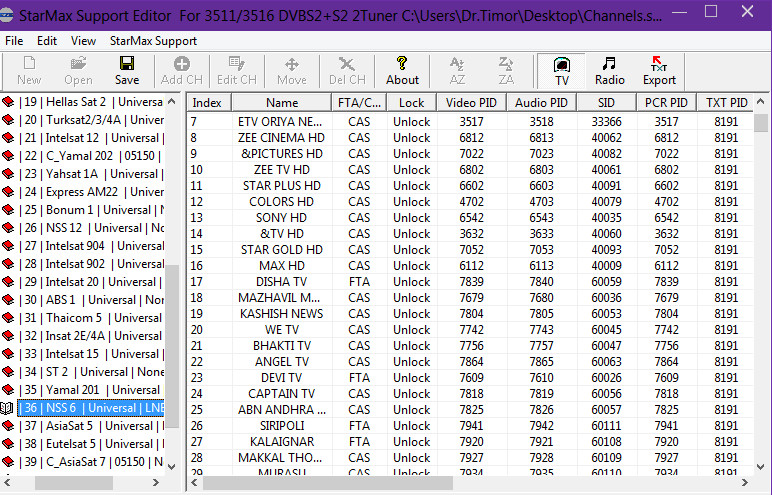Open the Edit menu

click(47, 41)
